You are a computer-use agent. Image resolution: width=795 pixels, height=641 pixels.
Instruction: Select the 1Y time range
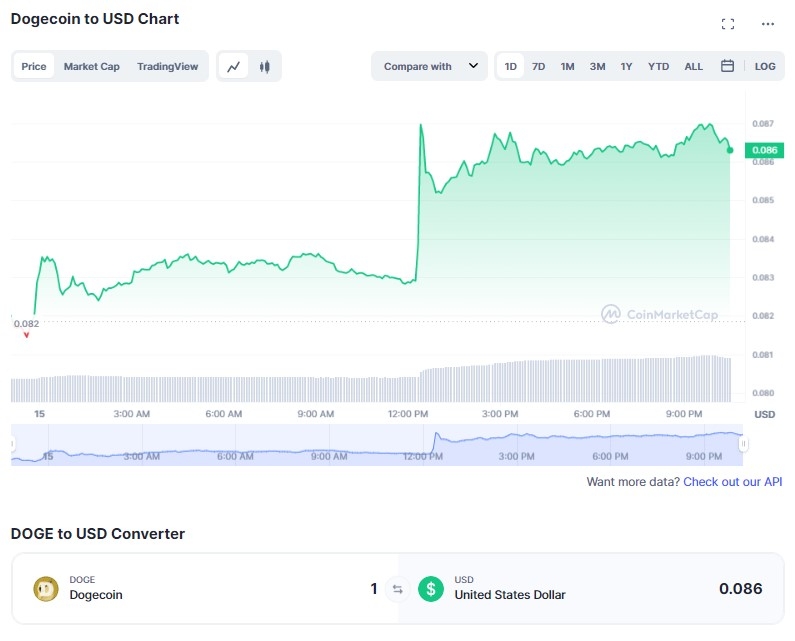pyautogui.click(x=626, y=66)
